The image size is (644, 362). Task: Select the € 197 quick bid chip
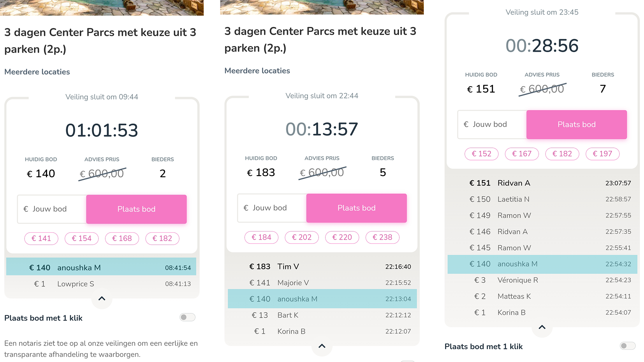click(602, 154)
